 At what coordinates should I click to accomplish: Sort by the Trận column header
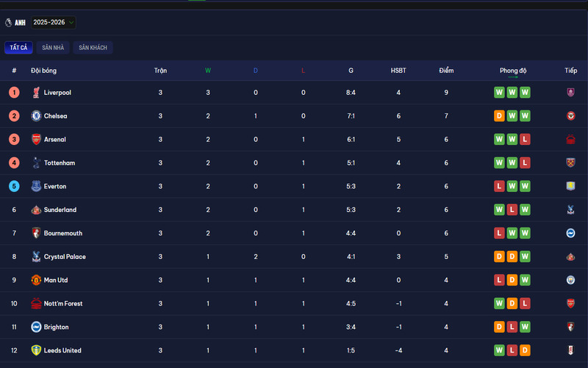(x=160, y=71)
